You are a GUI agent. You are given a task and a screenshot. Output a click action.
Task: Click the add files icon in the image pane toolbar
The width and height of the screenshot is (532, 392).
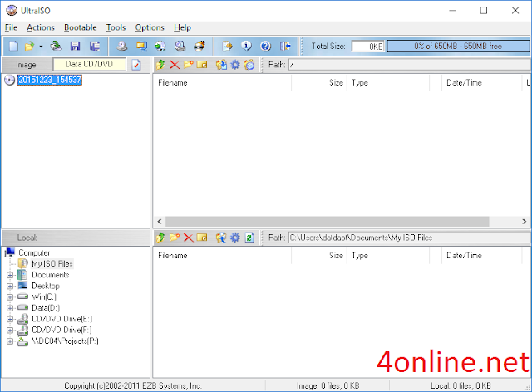[x=221, y=65]
